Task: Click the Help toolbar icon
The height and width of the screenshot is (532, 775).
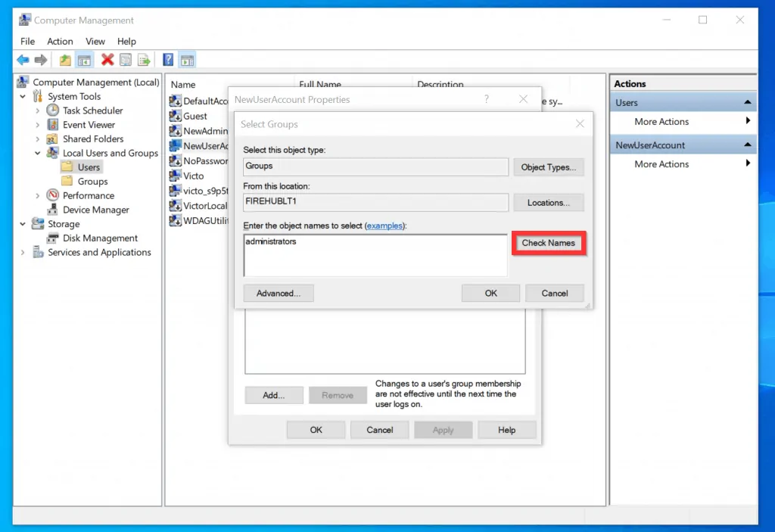Action: click(167, 60)
